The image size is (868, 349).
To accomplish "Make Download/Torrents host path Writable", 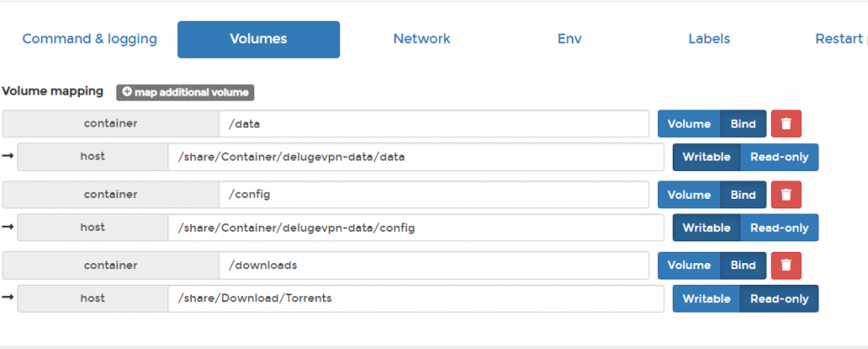I will (707, 299).
